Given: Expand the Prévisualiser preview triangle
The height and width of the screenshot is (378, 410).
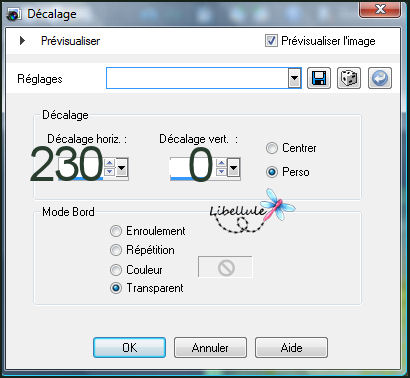Looking at the screenshot, I should tap(22, 41).
